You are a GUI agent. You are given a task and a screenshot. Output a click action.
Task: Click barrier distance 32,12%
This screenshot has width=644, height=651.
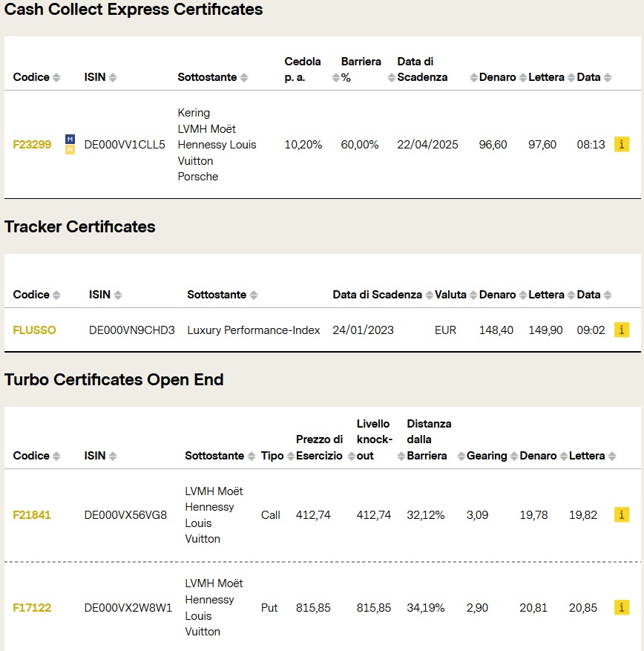[426, 515]
